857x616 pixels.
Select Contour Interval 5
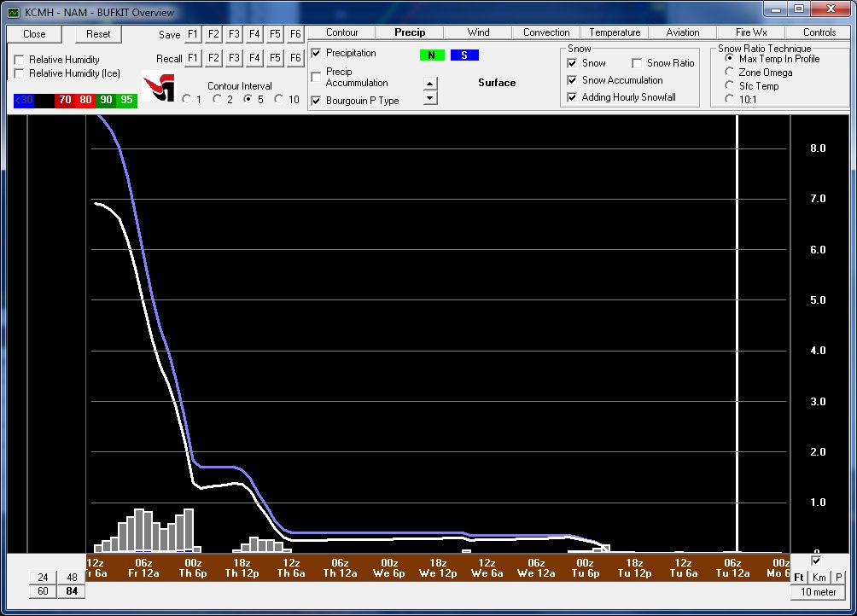248,99
